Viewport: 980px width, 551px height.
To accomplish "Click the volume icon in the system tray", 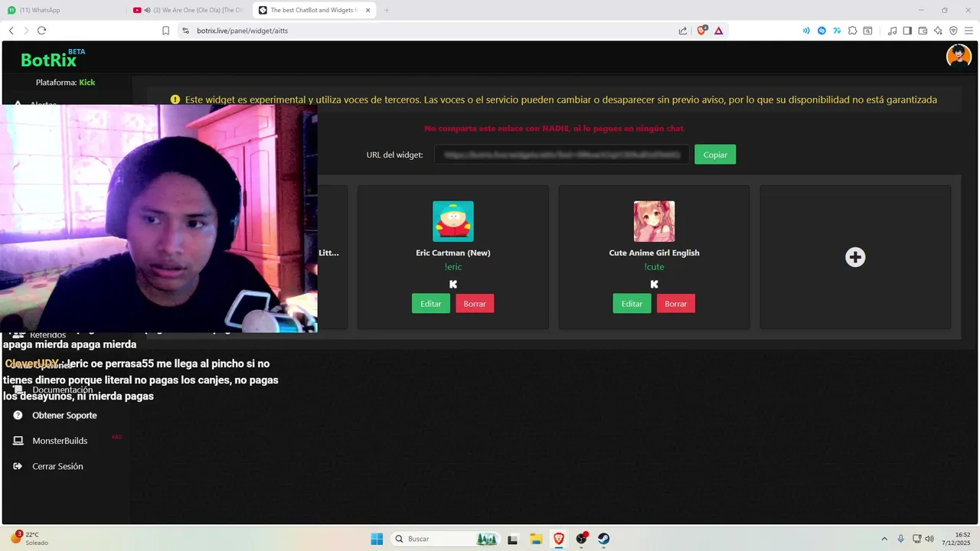I will [929, 539].
